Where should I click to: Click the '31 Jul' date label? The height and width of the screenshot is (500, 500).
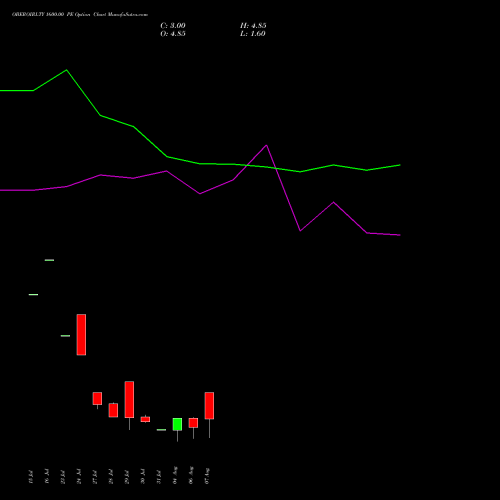coord(159,476)
